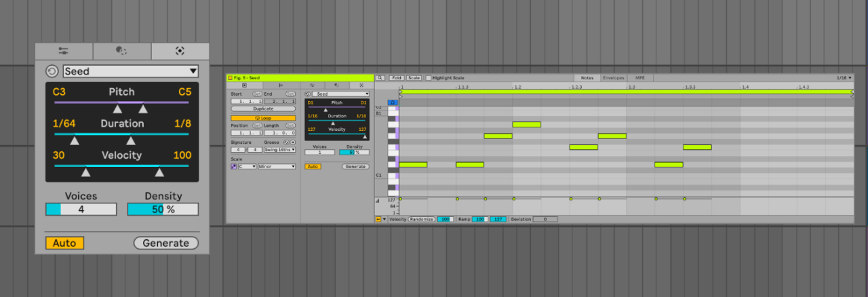This screenshot has width=868, height=297.
Task: Select the Generate tools tab icon
Action: point(180,51)
